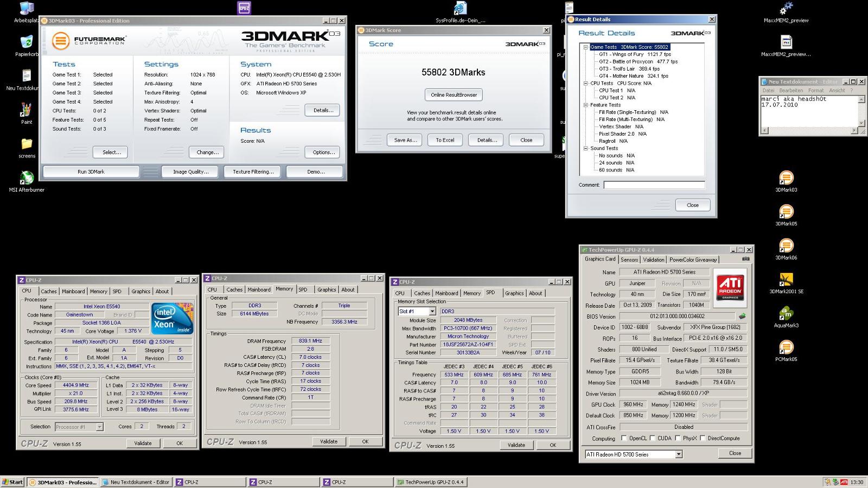Click the Futuremark logo in 3DMark03
The height and width of the screenshot is (488, 868).
pyautogui.click(x=89, y=40)
